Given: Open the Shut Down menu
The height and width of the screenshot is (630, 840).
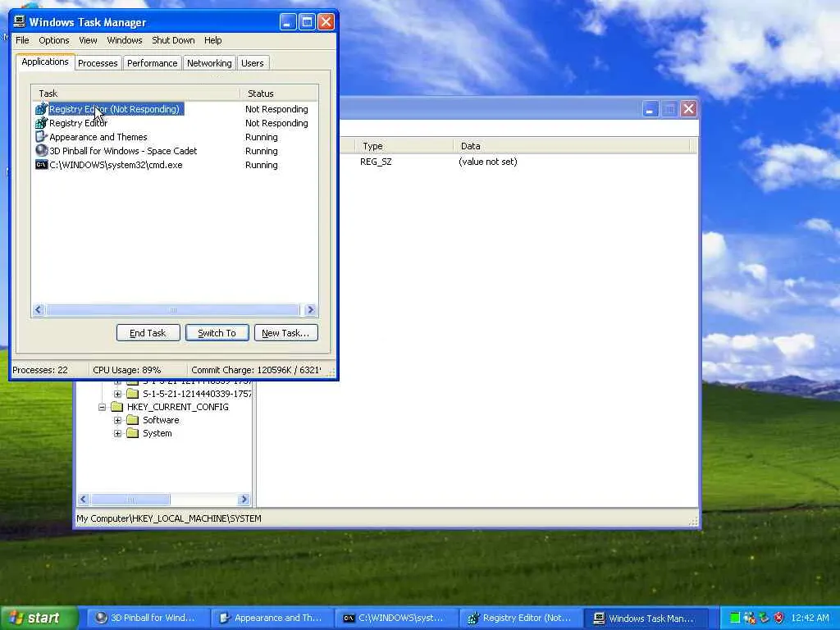Looking at the screenshot, I should pos(173,40).
